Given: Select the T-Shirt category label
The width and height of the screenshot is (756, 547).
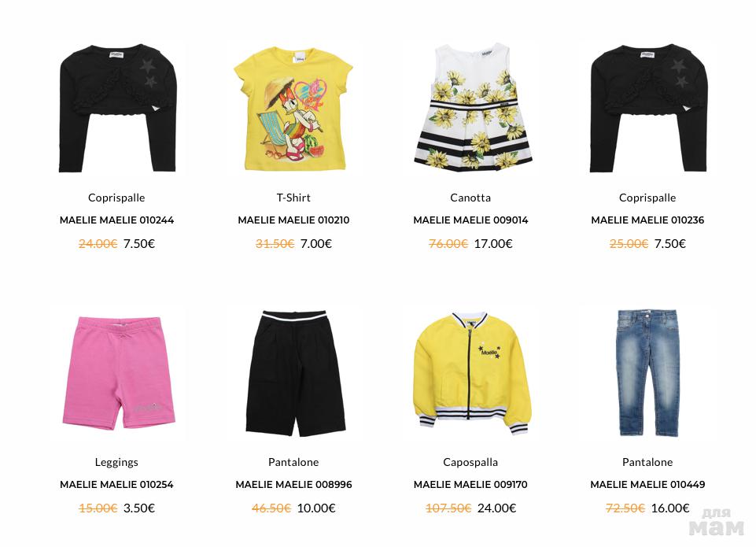Looking at the screenshot, I should tap(293, 198).
